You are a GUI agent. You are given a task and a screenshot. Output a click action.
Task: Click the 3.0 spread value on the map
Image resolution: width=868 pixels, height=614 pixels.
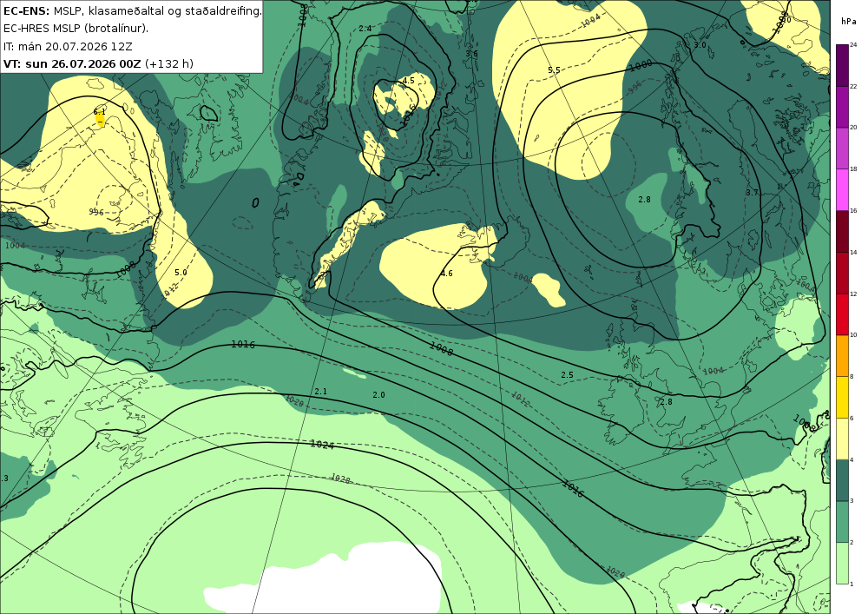pos(700,45)
